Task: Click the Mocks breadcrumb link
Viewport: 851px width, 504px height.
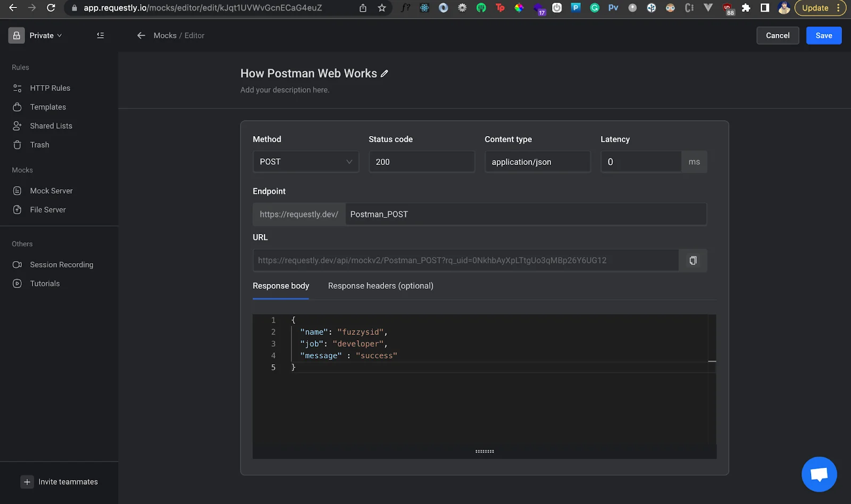Action: (165, 36)
